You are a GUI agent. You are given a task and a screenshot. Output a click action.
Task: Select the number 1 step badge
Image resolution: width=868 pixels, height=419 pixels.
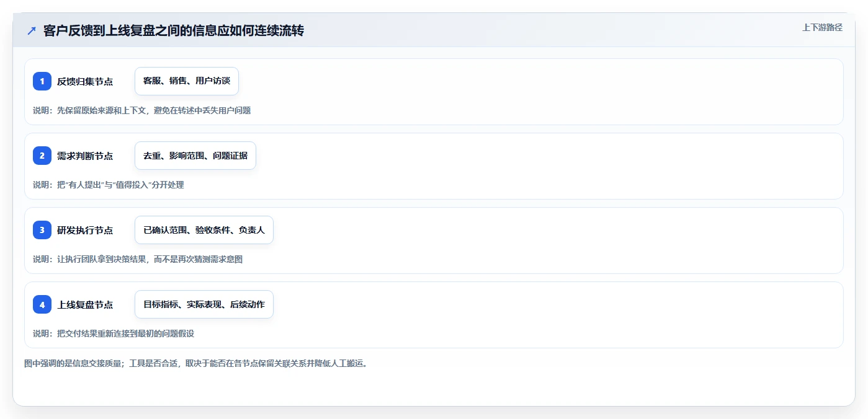(42, 81)
